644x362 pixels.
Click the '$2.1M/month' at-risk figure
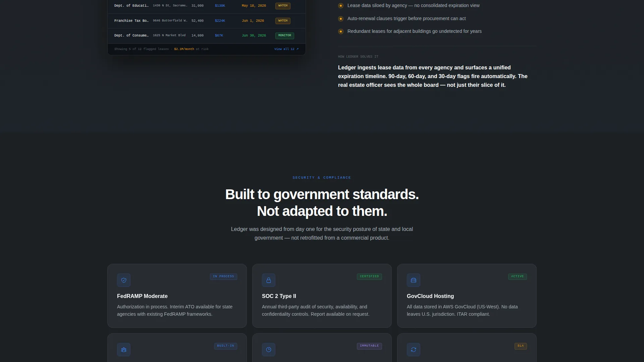[x=184, y=49]
